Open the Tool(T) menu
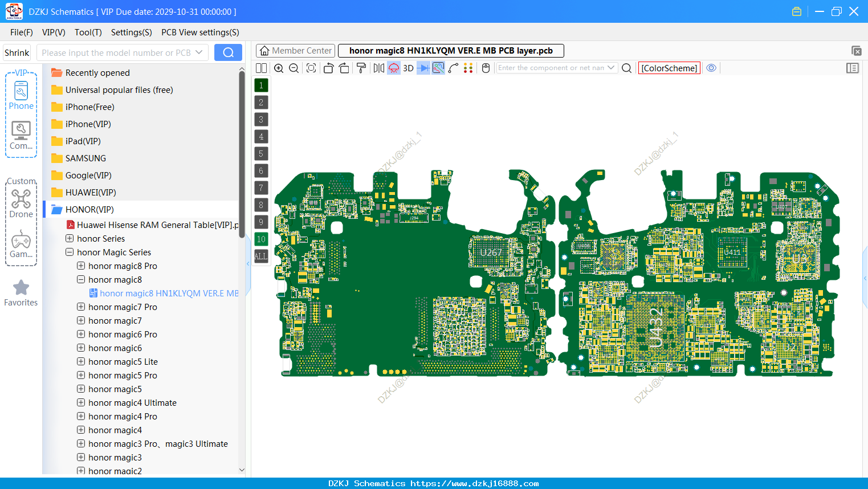Image resolution: width=868 pixels, height=489 pixels. (x=88, y=32)
